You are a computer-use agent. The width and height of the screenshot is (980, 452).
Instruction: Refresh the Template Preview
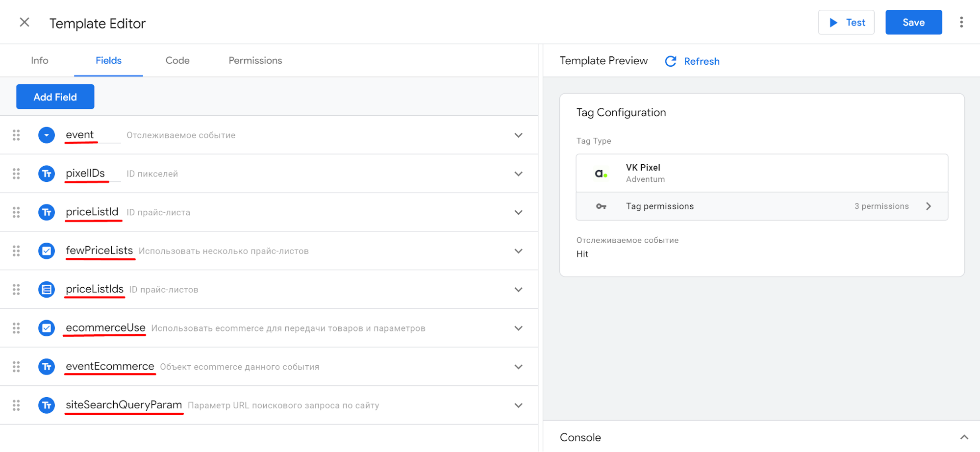click(692, 61)
